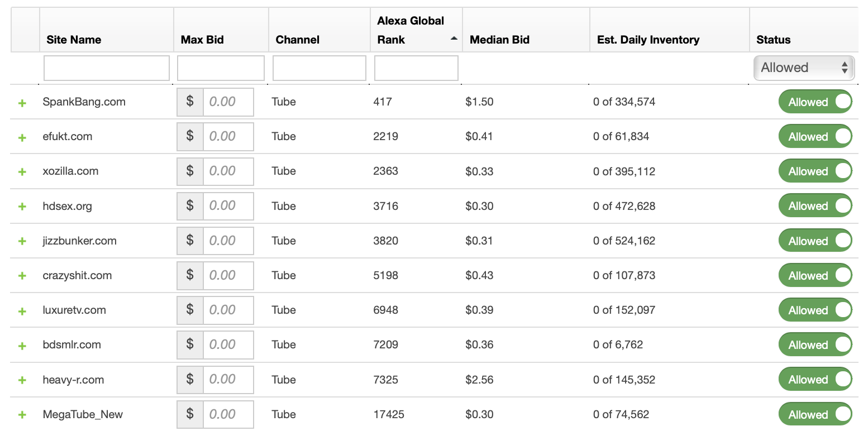Image resolution: width=868 pixels, height=431 pixels.
Task: Expand the bdsmlr.com row plus icon
Action: click(x=22, y=346)
